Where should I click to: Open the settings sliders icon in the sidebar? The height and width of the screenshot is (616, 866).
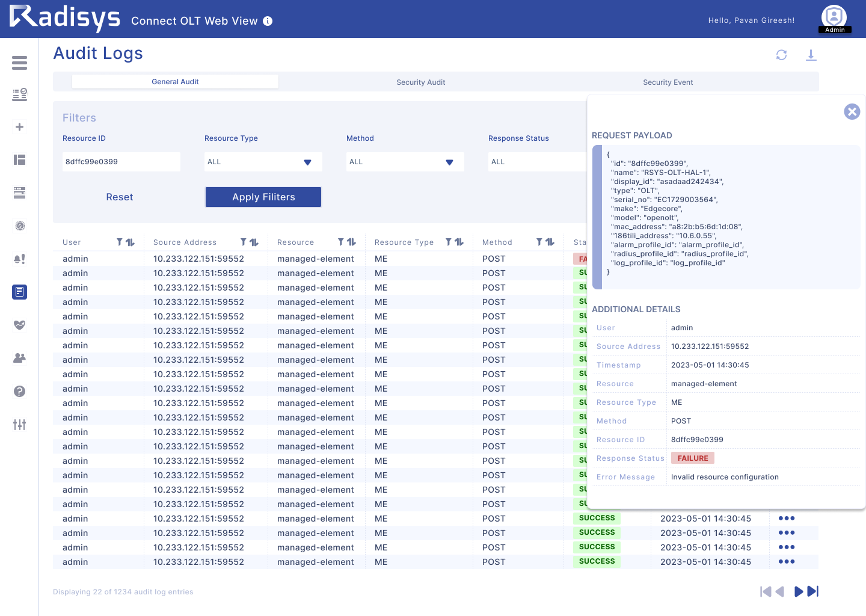click(x=19, y=425)
